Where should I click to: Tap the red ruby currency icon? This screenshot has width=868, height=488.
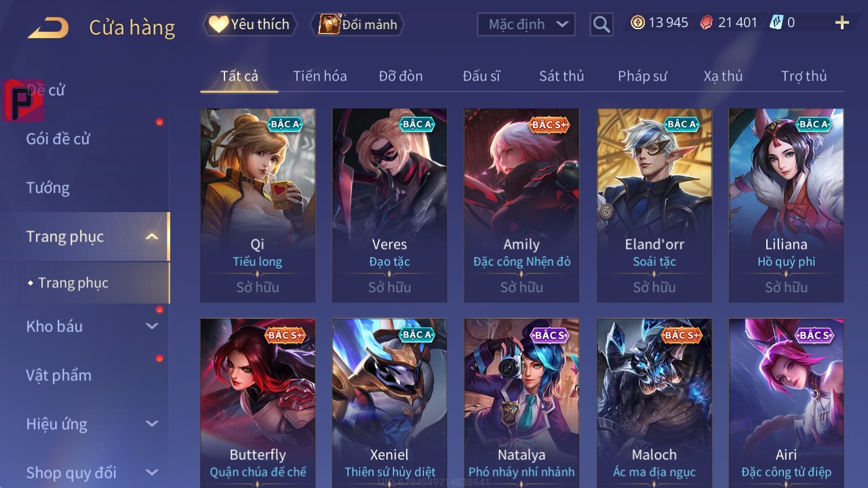click(x=707, y=22)
